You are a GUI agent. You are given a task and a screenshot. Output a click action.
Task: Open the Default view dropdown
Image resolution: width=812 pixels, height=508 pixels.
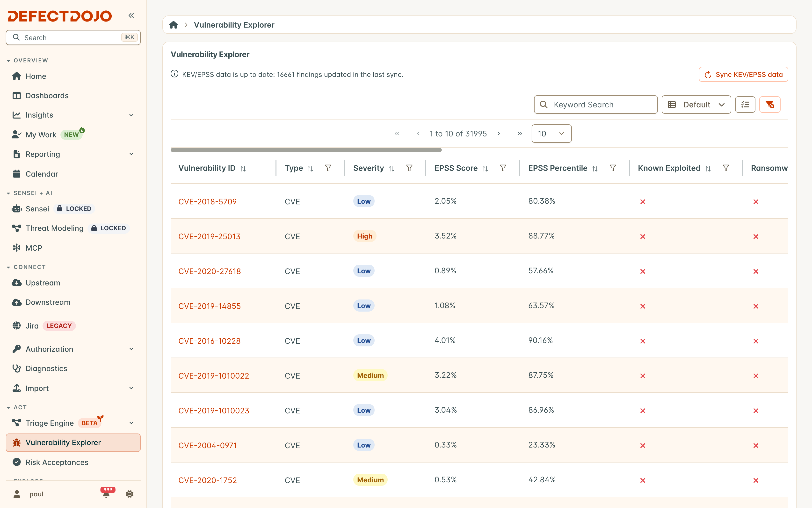[x=696, y=105]
